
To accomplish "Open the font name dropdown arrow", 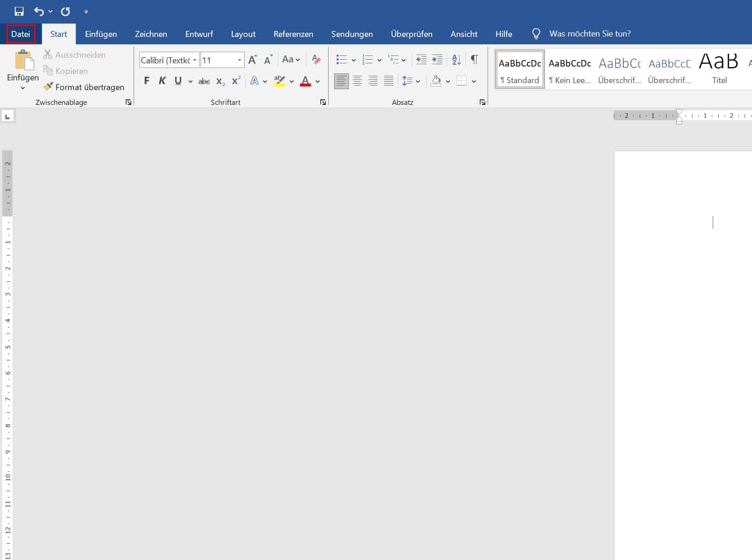I will (195, 60).
